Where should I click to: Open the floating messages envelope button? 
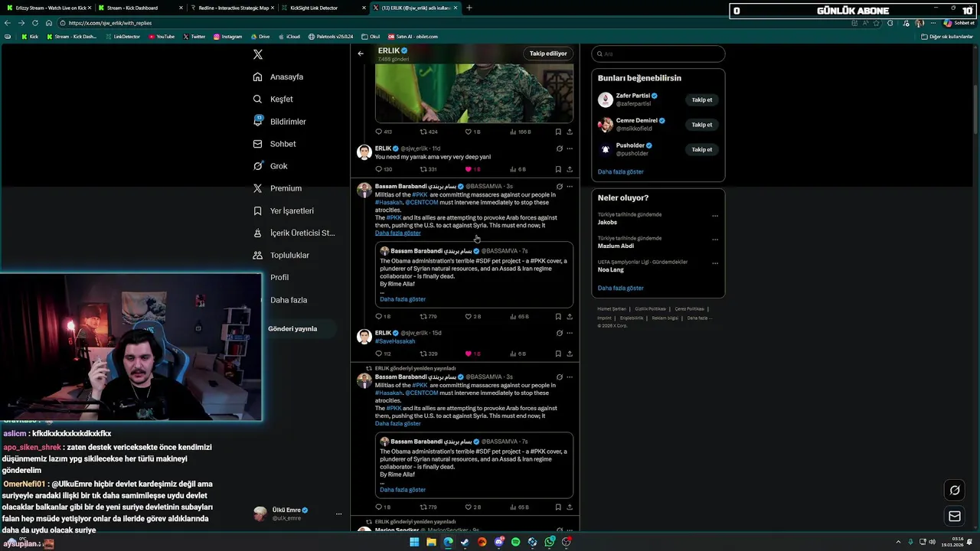[x=955, y=517]
